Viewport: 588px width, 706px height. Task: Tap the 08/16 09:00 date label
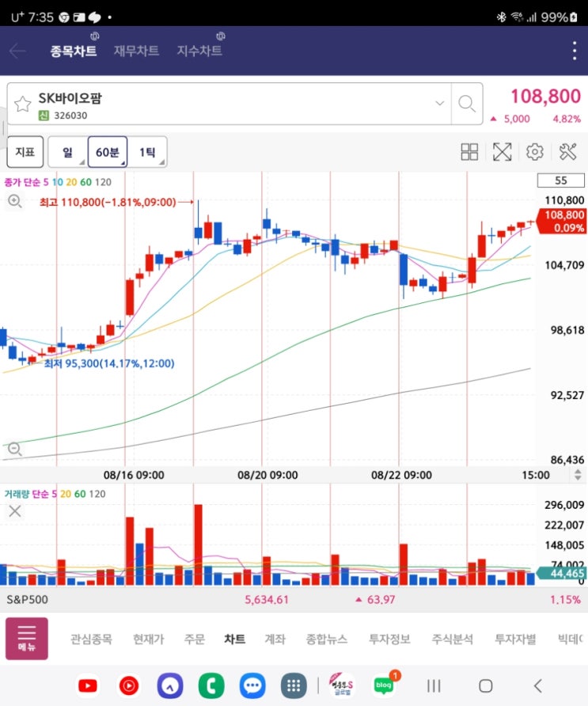coord(134,475)
